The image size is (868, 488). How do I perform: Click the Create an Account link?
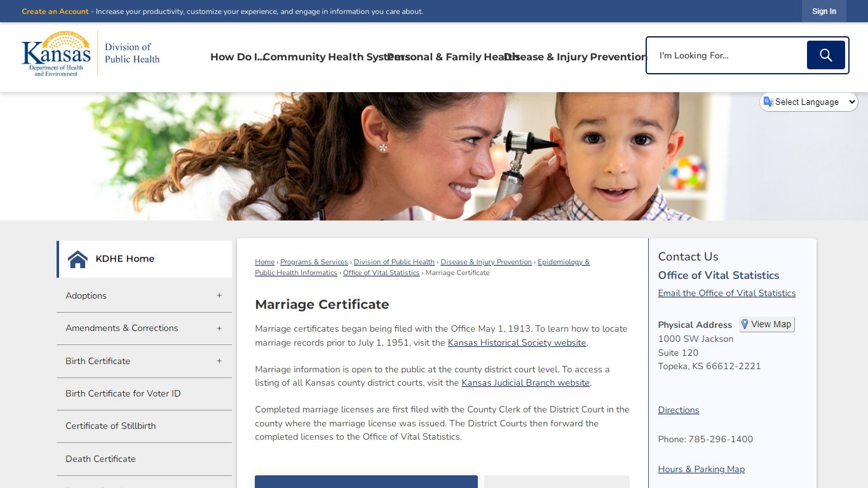pyautogui.click(x=55, y=11)
